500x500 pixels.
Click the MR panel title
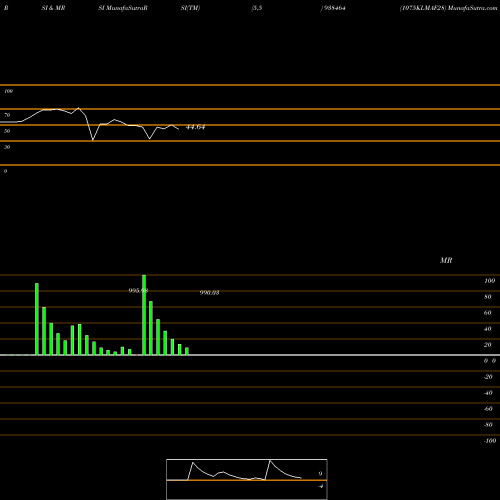coord(446,260)
